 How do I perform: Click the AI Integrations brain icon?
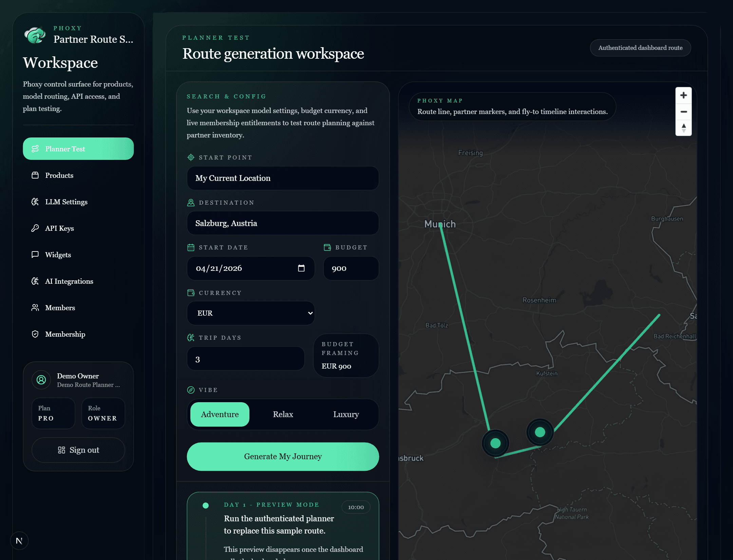tap(35, 281)
